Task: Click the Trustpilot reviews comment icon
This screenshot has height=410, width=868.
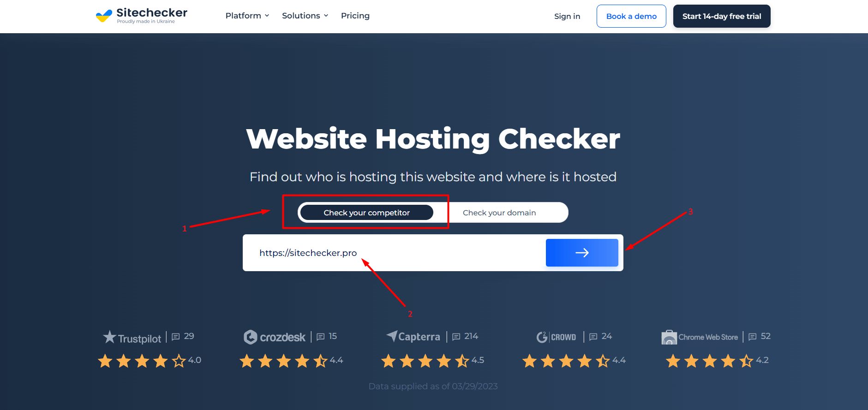Action: pos(176,337)
